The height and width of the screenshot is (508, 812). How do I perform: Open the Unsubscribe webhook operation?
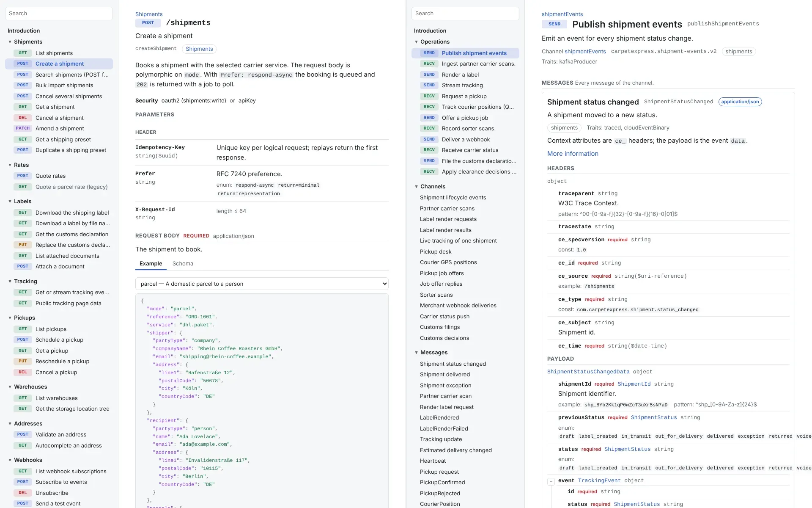59,493
